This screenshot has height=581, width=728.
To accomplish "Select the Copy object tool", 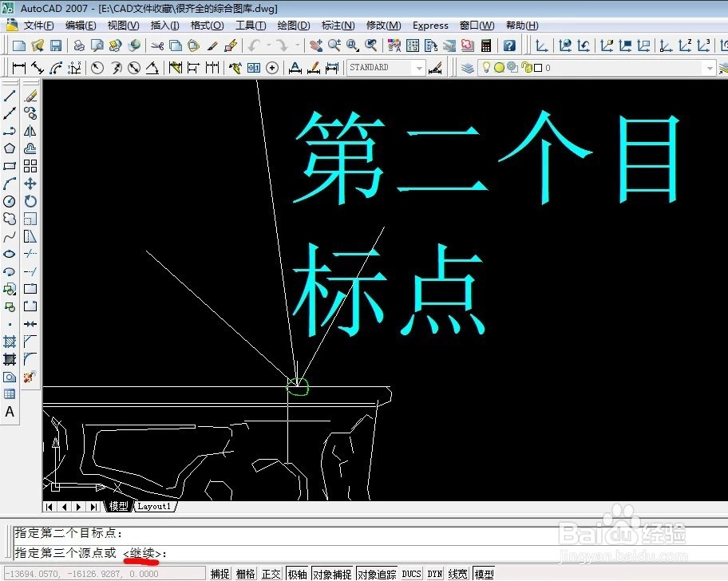I will (x=30, y=113).
